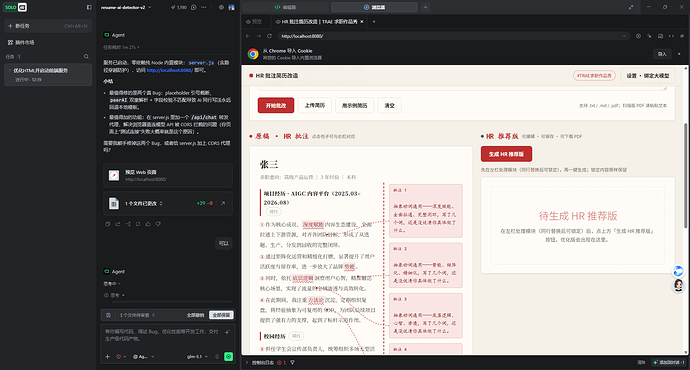Dismiss the Chrome Cookie import banner

[679, 54]
